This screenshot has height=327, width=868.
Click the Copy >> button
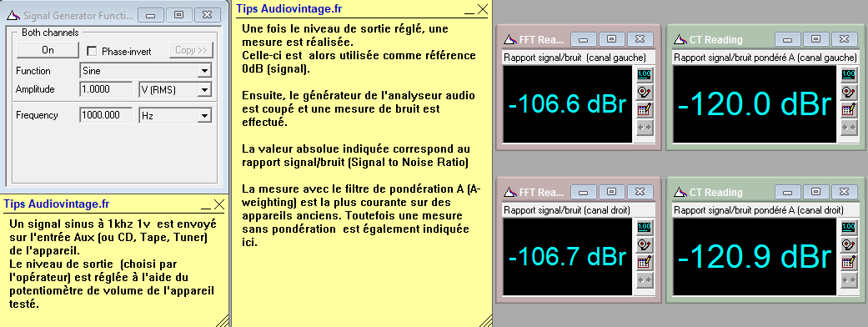pos(191,50)
